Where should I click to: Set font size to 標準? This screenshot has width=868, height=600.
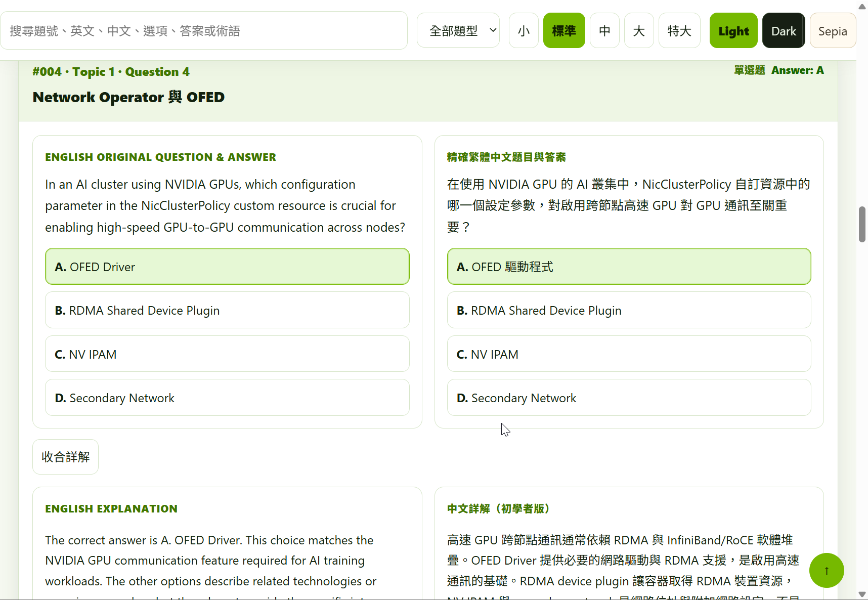pyautogui.click(x=564, y=31)
